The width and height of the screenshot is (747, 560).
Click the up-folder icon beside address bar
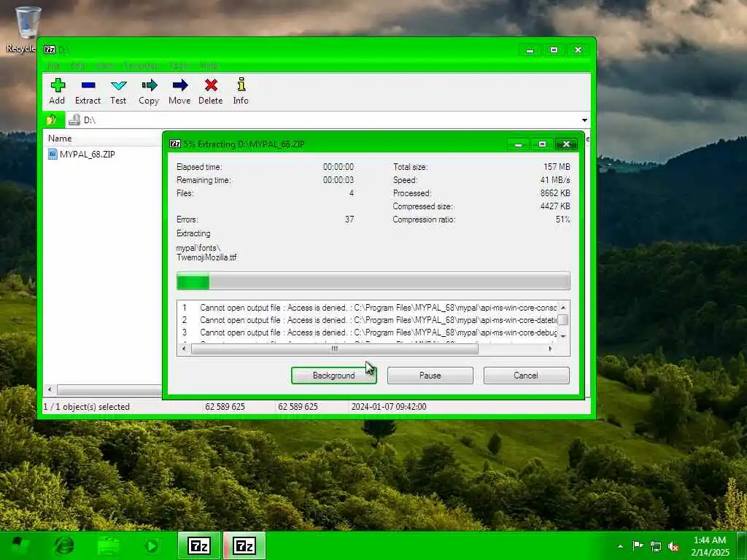click(52, 120)
